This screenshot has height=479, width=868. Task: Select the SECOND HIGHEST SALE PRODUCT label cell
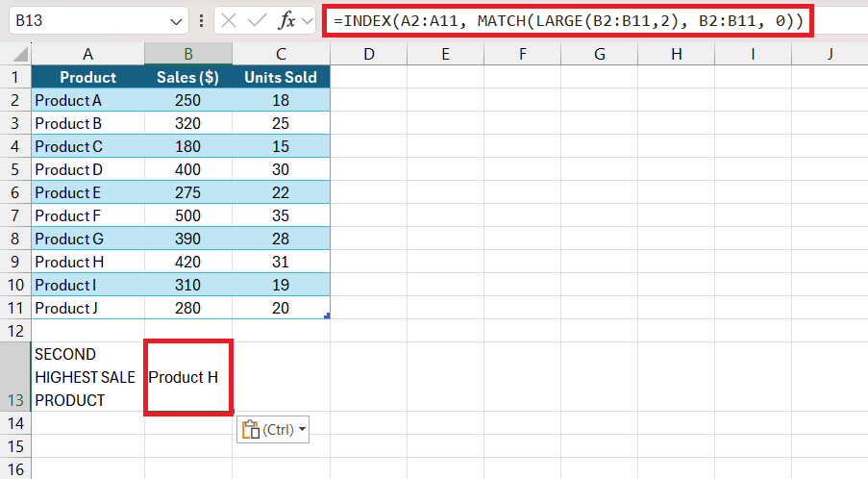point(88,377)
